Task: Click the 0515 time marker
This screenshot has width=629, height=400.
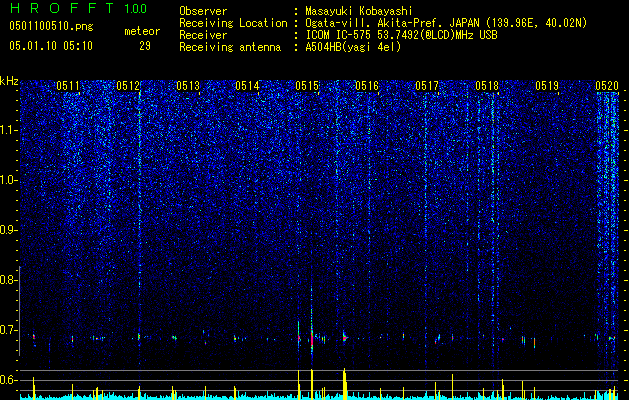Action: tap(307, 85)
